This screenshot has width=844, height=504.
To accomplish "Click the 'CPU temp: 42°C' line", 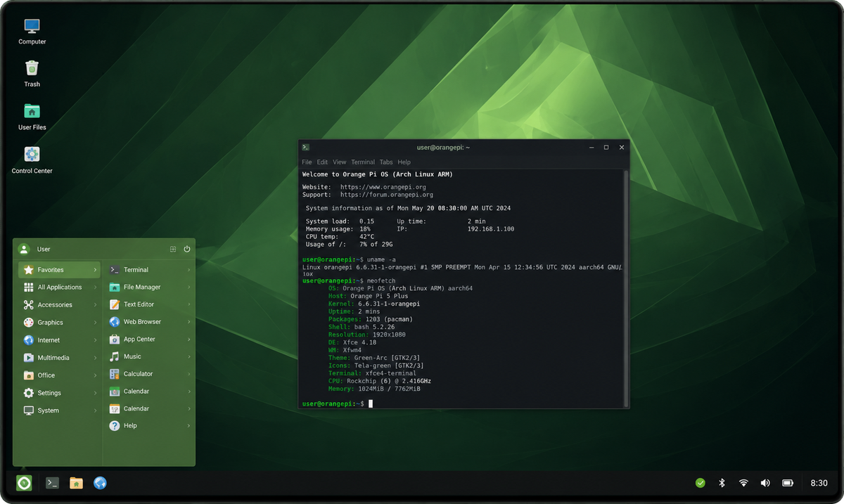I will pyautogui.click(x=340, y=237).
